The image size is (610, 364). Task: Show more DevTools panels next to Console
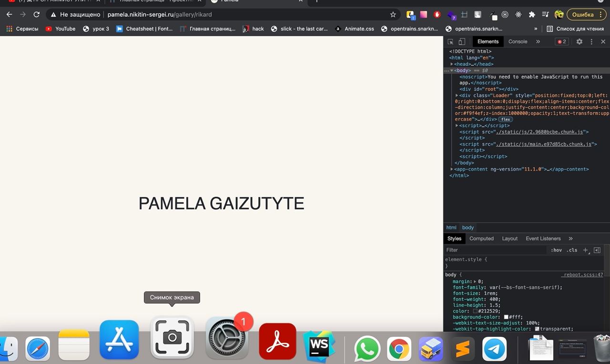point(538,42)
